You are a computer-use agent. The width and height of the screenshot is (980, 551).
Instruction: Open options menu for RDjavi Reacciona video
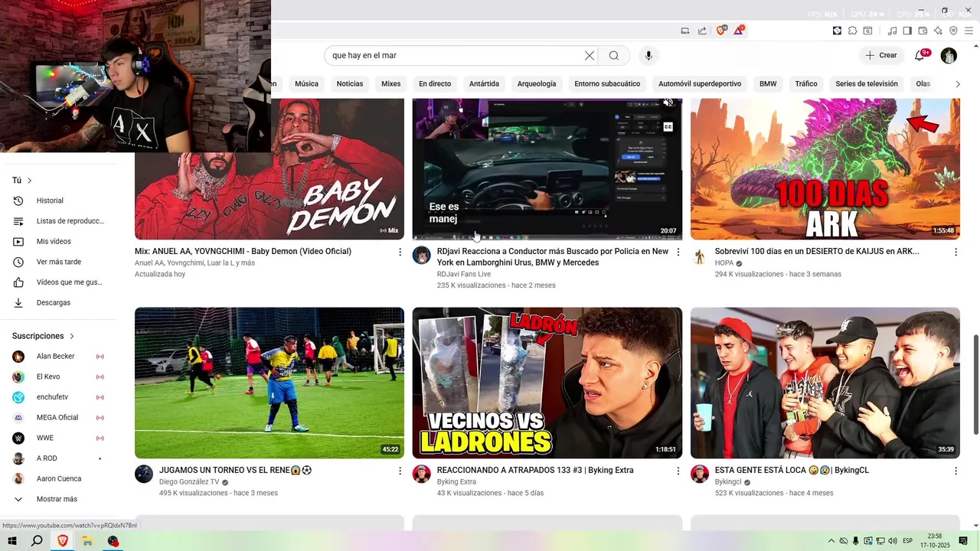678,252
